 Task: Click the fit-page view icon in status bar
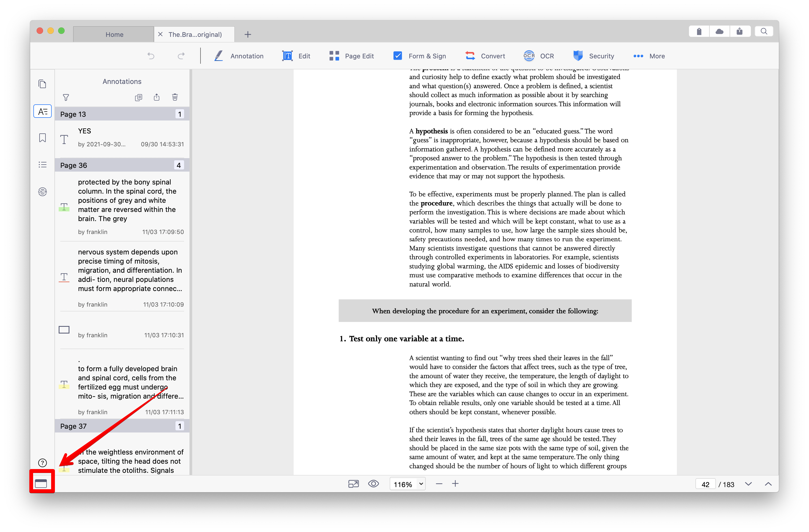pos(354,484)
